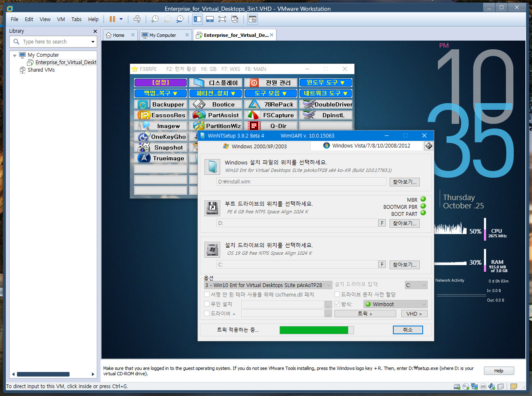Viewport: 532px width, 396px height.
Task: Click the VHD > button
Action: click(414, 314)
